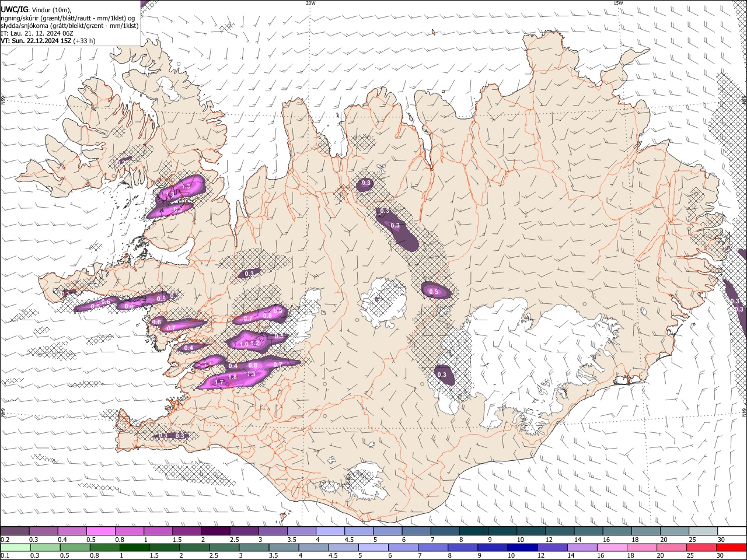Viewport: 747px width, 560px height.
Task: Pick the palest green swatch labeled 0.1
Action: (15, 547)
